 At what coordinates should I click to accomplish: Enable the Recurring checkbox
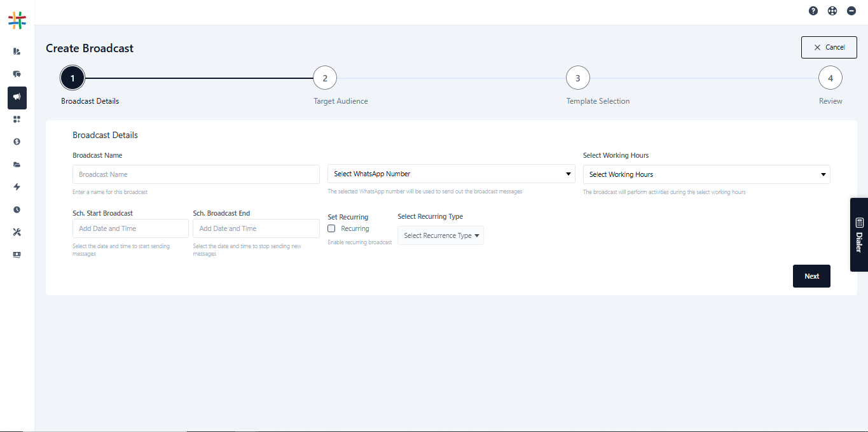pos(331,228)
